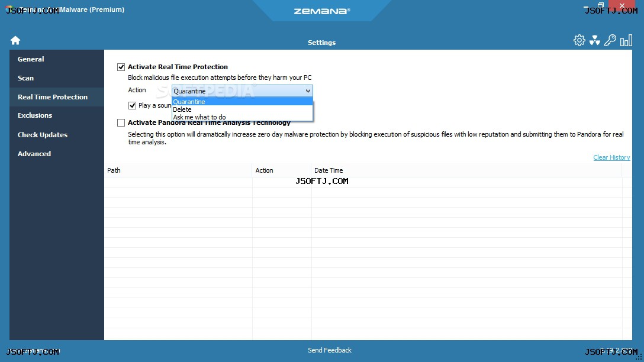
Task: Click the Path column header
Action: pos(178,170)
